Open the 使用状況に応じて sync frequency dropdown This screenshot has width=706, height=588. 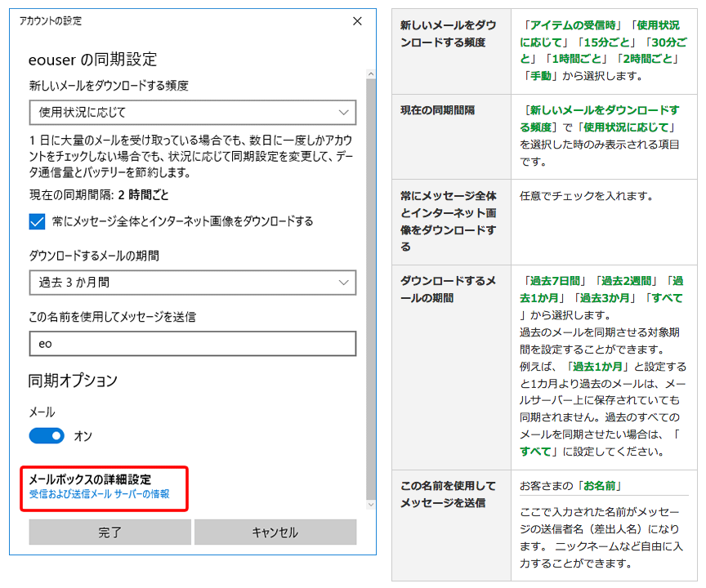(192, 113)
